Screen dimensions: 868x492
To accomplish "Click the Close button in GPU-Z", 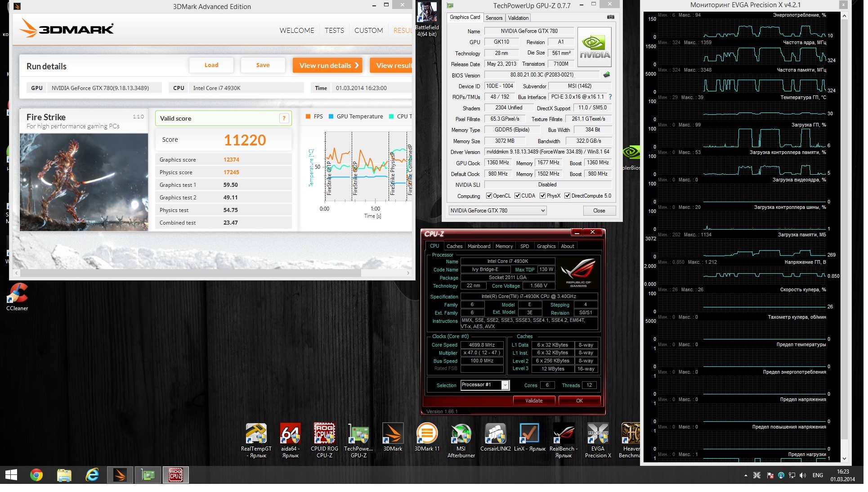I will point(599,211).
